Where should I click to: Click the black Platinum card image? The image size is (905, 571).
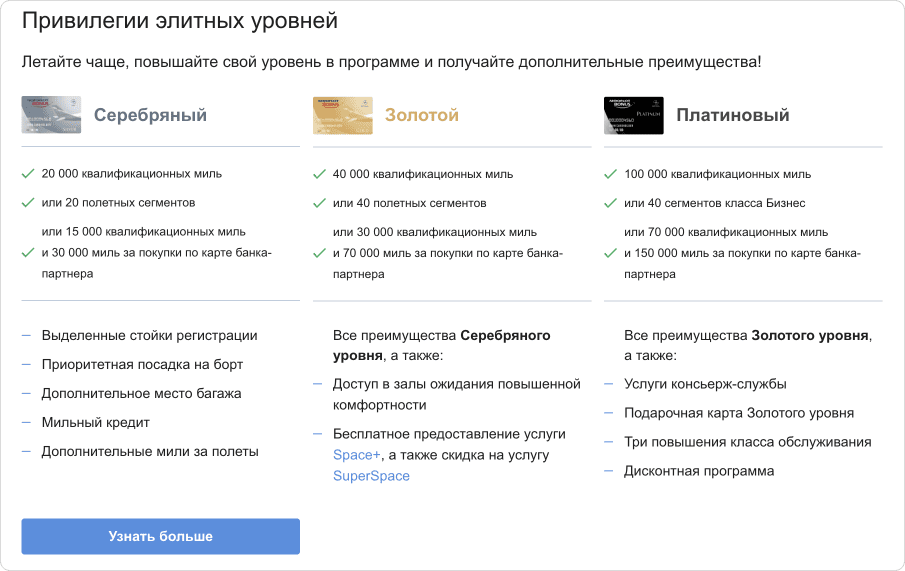click(x=633, y=115)
